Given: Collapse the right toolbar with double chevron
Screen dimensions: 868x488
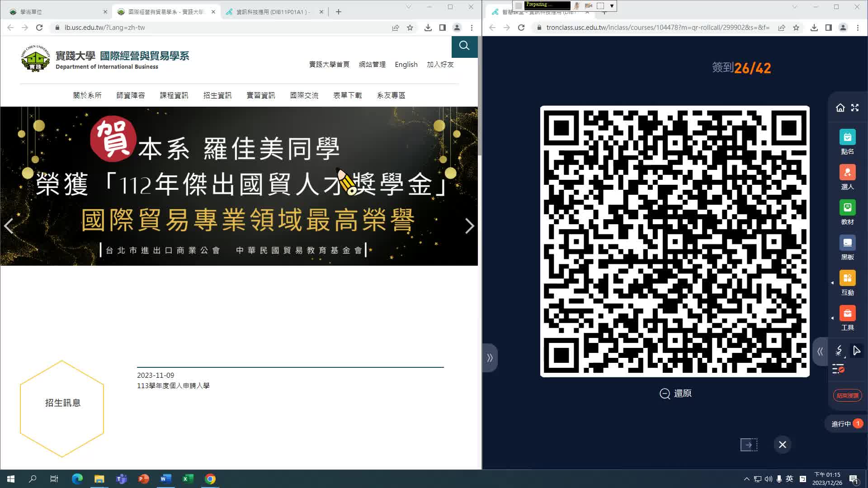Looking at the screenshot, I should coord(820,352).
